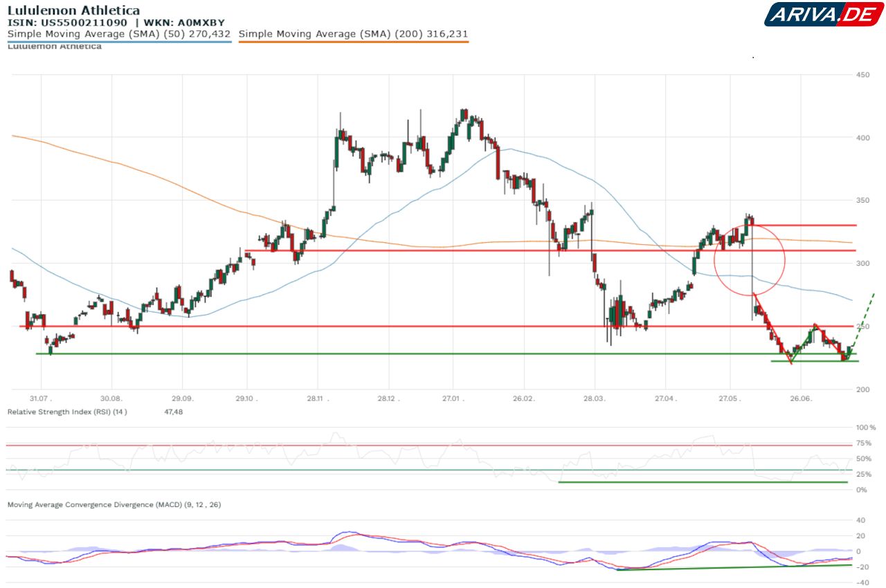Screen dimensions: 886x588
Task: Click the Relative Strength Index (RSI) (14) label
Action: point(67,412)
